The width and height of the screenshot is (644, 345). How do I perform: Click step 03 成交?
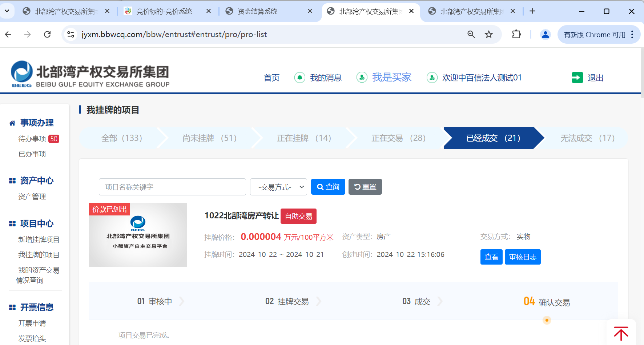click(x=416, y=301)
